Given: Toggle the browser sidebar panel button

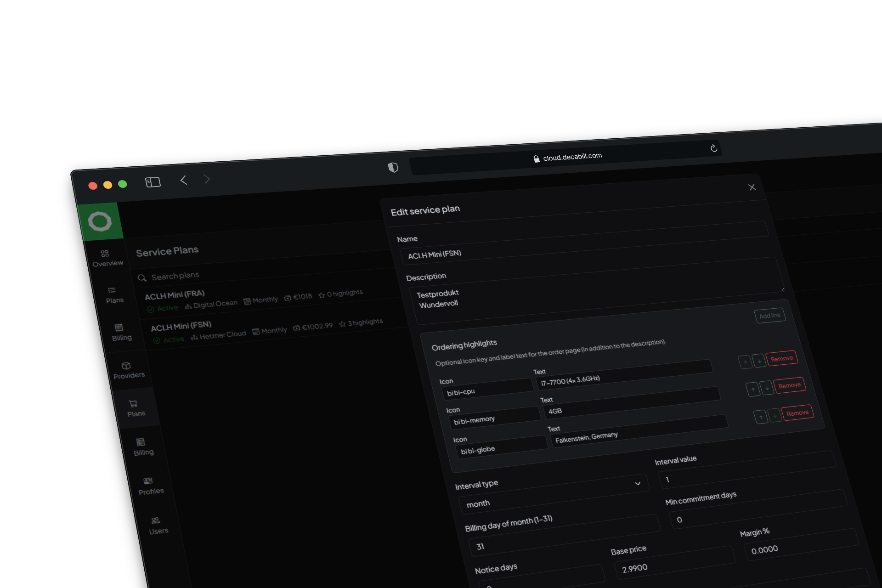Looking at the screenshot, I should pos(153,182).
